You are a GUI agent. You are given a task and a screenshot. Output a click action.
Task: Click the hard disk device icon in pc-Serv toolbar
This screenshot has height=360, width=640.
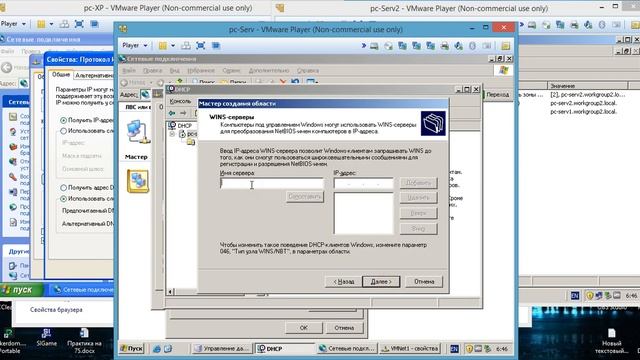pos(374,46)
